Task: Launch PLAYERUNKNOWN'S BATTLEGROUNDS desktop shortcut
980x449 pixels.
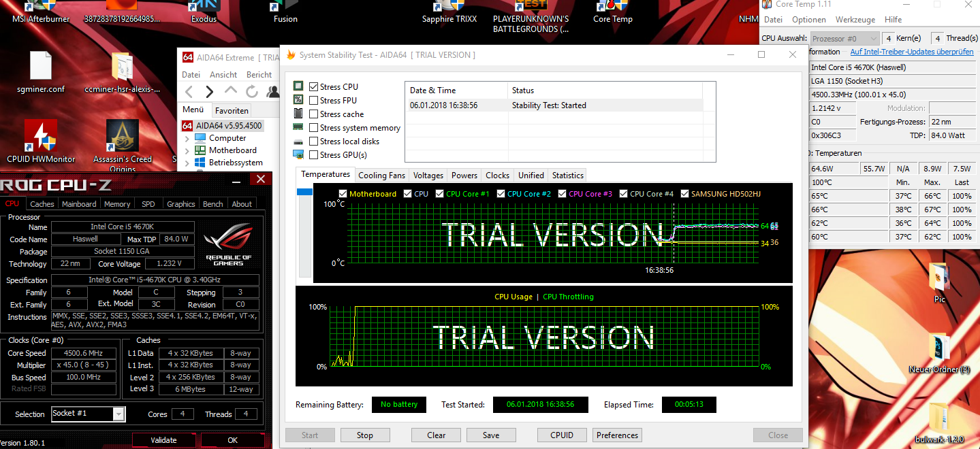Action: tap(531, 17)
